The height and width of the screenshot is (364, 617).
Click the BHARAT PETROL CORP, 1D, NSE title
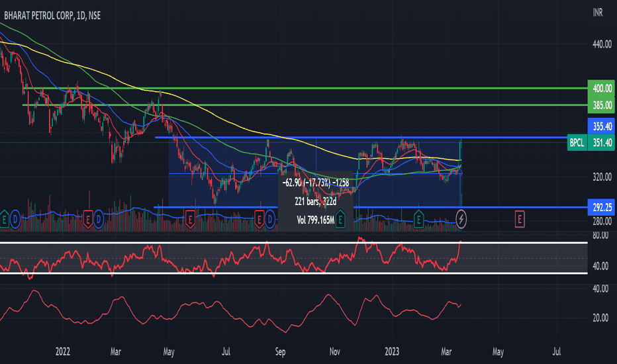pyautogui.click(x=52, y=16)
